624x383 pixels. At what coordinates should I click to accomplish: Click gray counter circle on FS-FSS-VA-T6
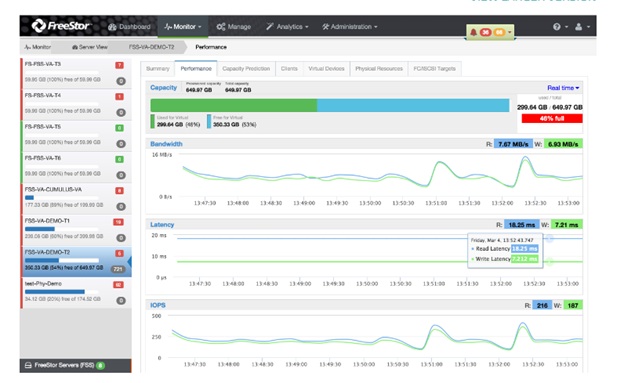tap(121, 175)
